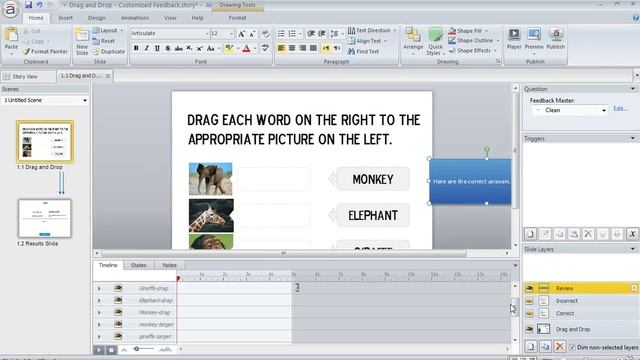This screenshot has height=360, width=640.
Task: Select the 1.2 Results Slide thumbnail
Action: pyautogui.click(x=44, y=218)
